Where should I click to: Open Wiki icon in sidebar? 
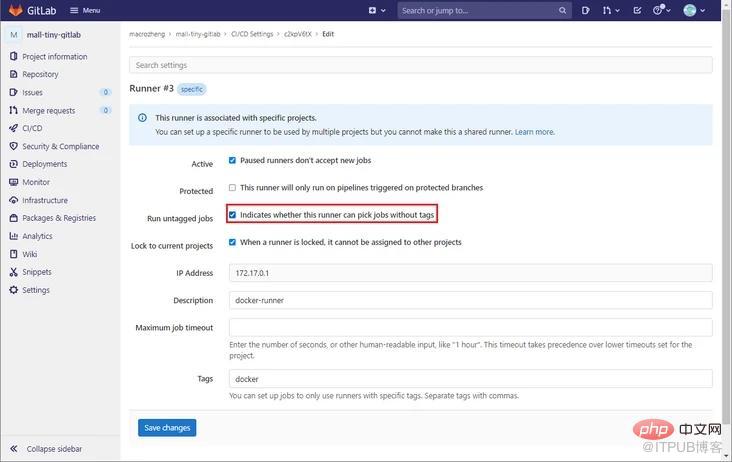point(14,254)
